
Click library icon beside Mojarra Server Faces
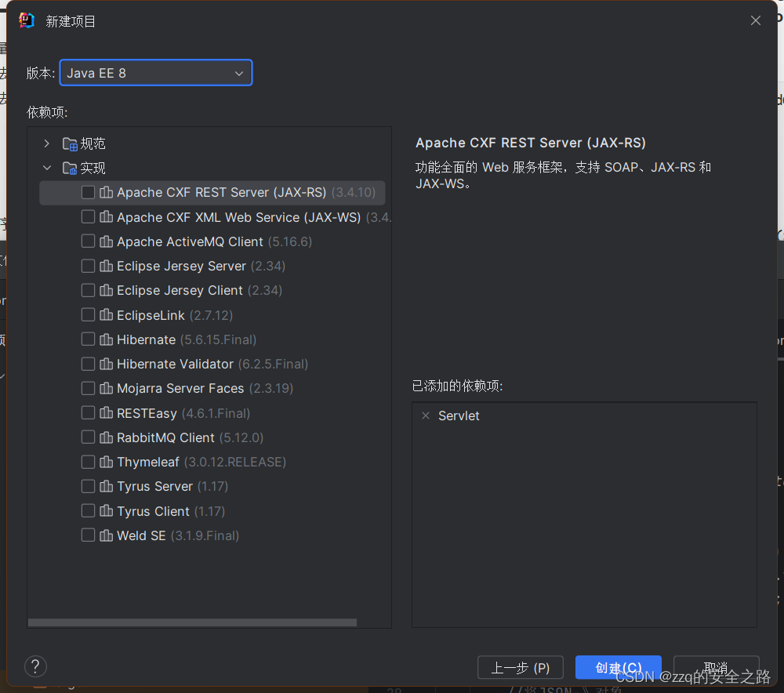click(106, 389)
